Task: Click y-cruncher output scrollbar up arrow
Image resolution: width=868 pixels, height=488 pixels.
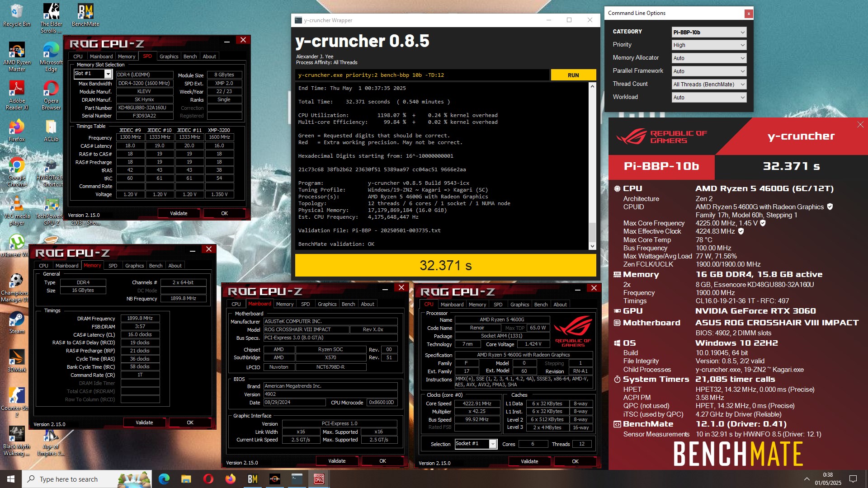Action: (592, 86)
